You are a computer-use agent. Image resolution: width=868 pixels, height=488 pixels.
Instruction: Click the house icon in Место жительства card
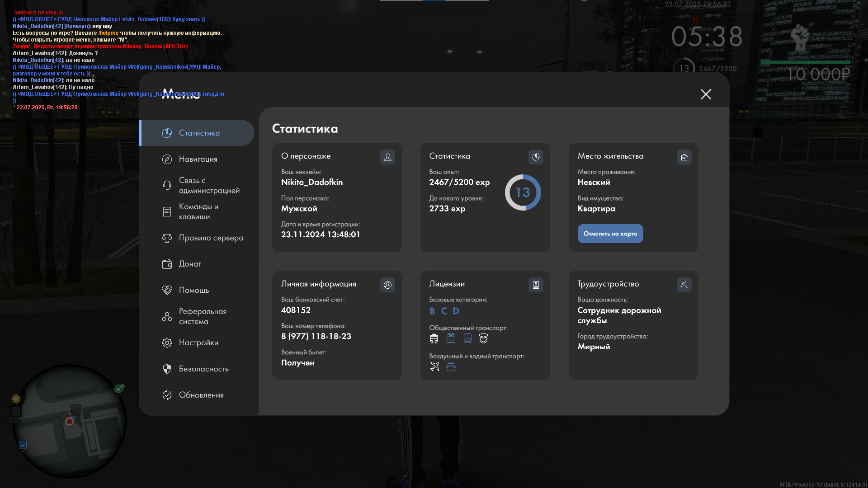pyautogui.click(x=684, y=157)
